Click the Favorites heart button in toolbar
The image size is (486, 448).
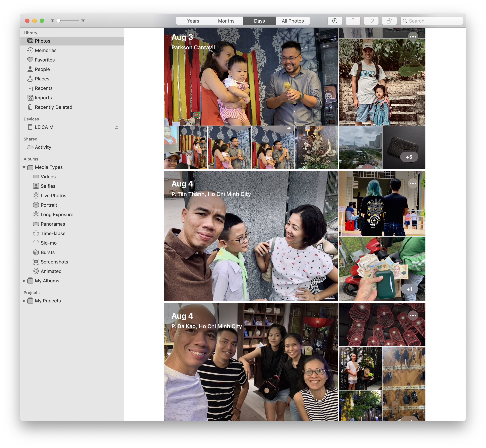tap(371, 21)
